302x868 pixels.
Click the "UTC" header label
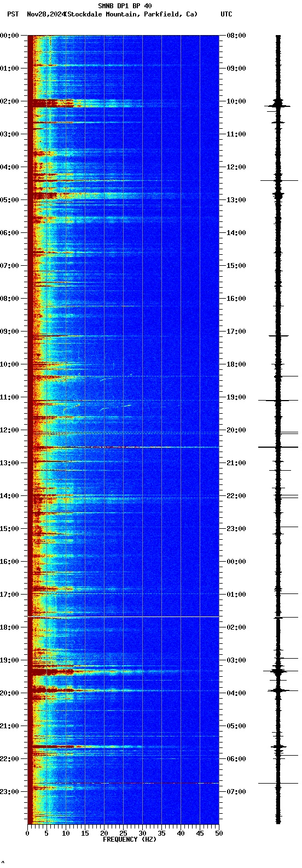click(226, 14)
